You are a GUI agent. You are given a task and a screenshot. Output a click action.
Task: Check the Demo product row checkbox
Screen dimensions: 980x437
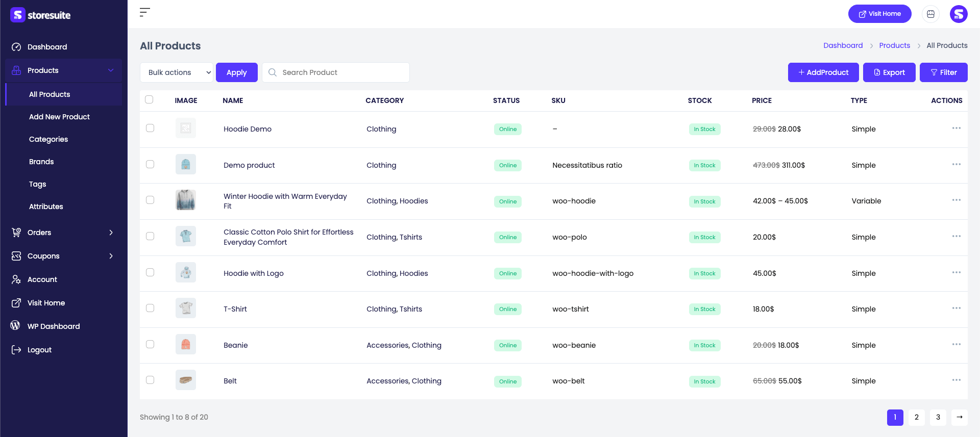click(150, 164)
